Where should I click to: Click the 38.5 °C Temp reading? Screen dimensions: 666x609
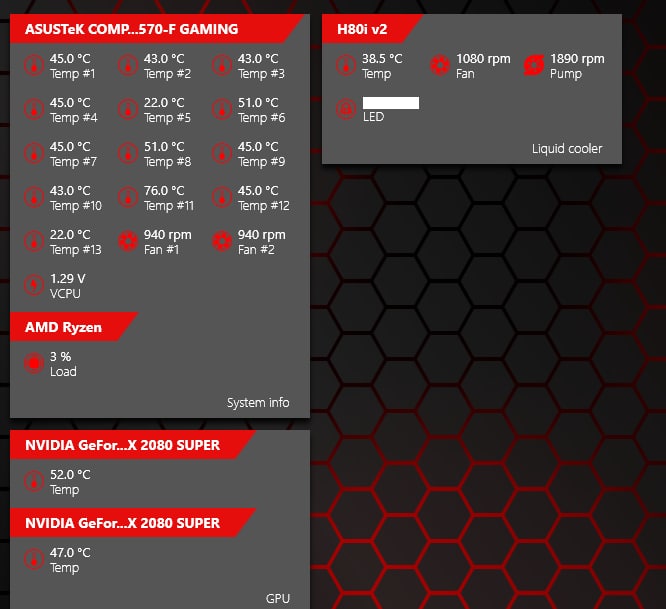382,59
